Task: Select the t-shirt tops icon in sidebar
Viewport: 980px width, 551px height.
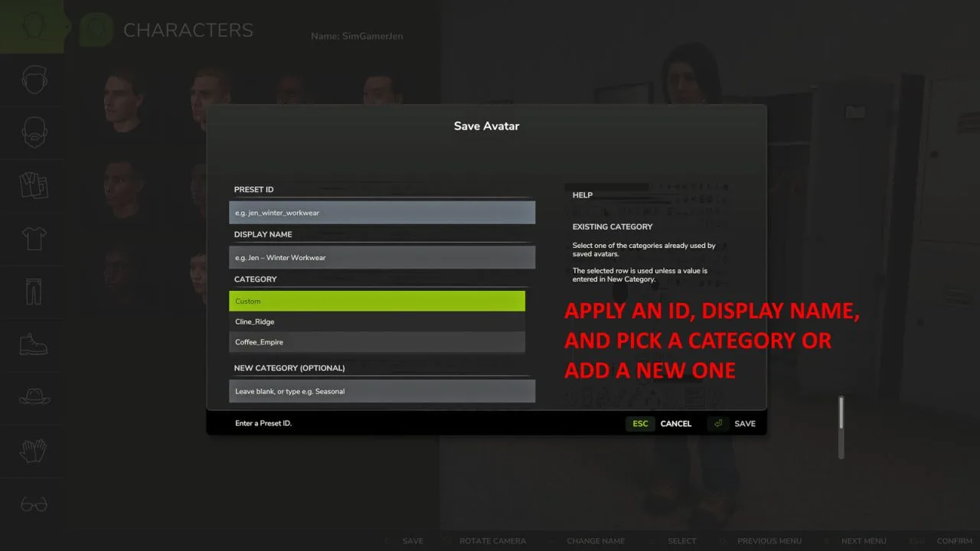Action: 34,238
